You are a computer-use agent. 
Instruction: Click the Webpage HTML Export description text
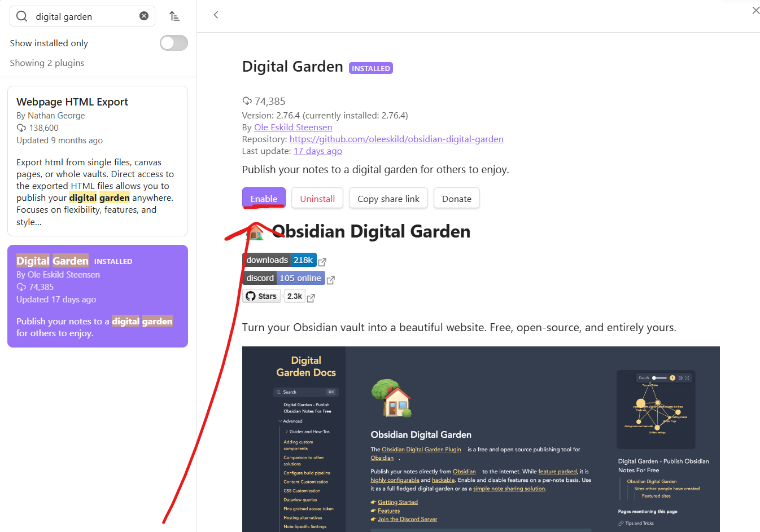[95, 192]
